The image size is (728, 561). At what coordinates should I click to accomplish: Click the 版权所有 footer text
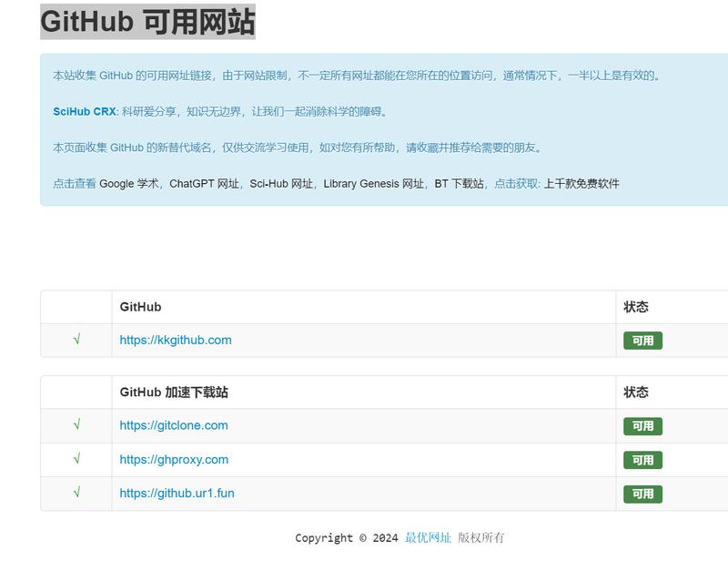(481, 537)
